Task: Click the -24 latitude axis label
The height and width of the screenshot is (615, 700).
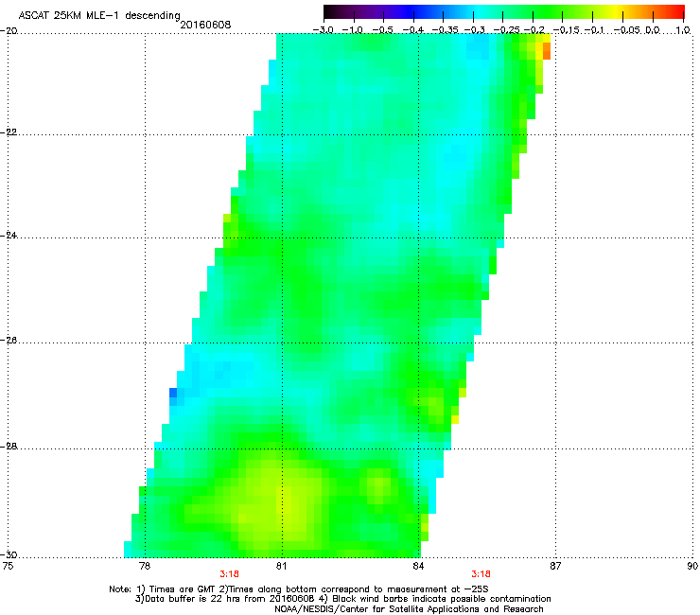Action: click(9, 236)
